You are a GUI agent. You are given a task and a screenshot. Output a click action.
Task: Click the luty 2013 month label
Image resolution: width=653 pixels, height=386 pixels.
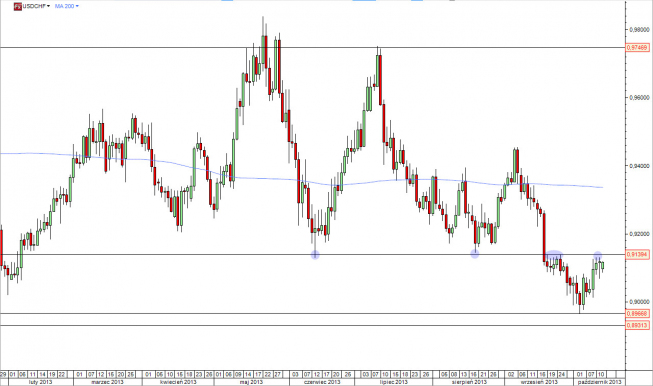click(x=40, y=381)
